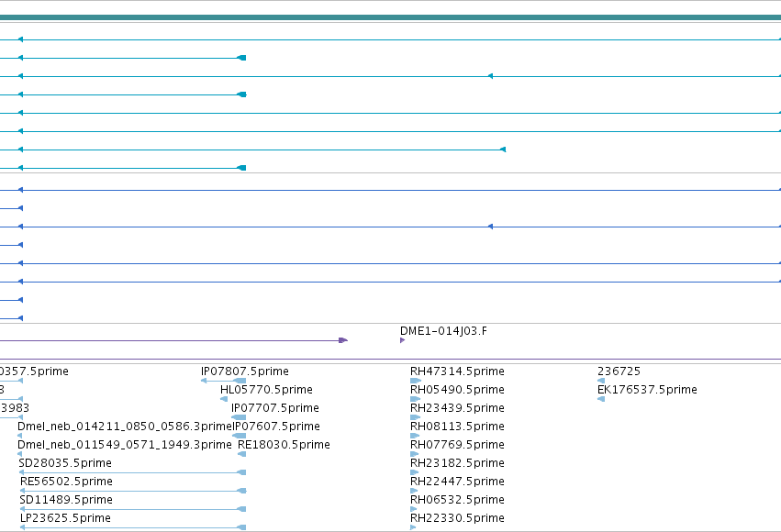The image size is (781, 532).
Task: Click the RH07769.5prime label
Action: point(457,445)
